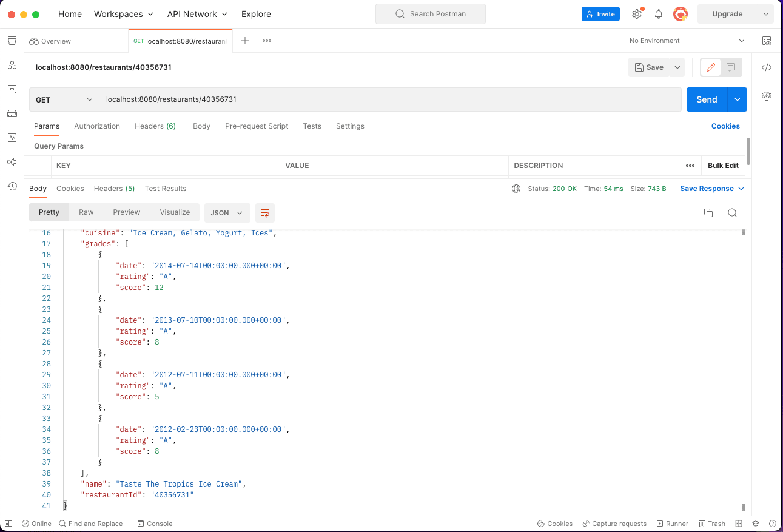Open the settings gear icon
The height and width of the screenshot is (532, 783).
tap(636, 14)
